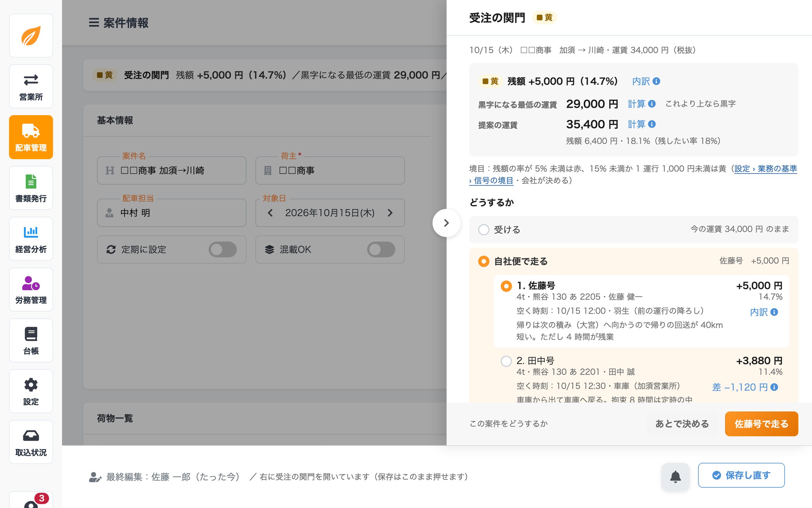Viewport: 812px width, 508px height.
Task: Click the hamburger menu icon beside 案件情報
Action: (x=94, y=23)
